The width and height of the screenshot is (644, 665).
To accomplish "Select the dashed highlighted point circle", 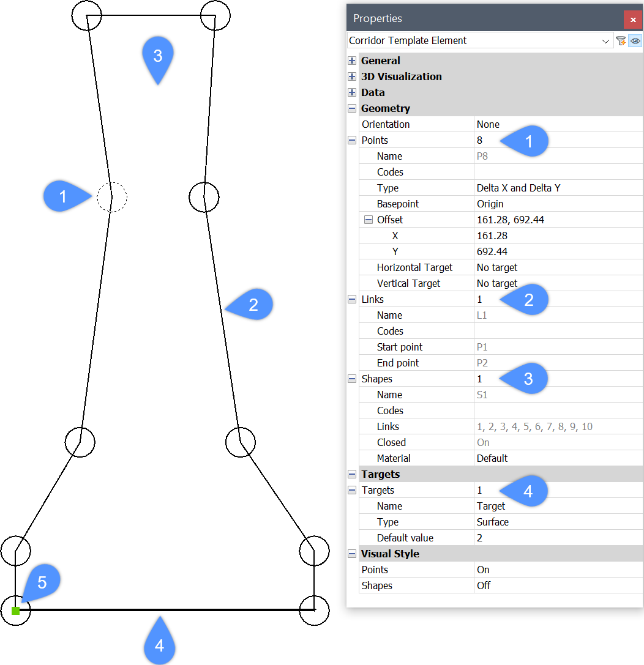I will (x=111, y=197).
